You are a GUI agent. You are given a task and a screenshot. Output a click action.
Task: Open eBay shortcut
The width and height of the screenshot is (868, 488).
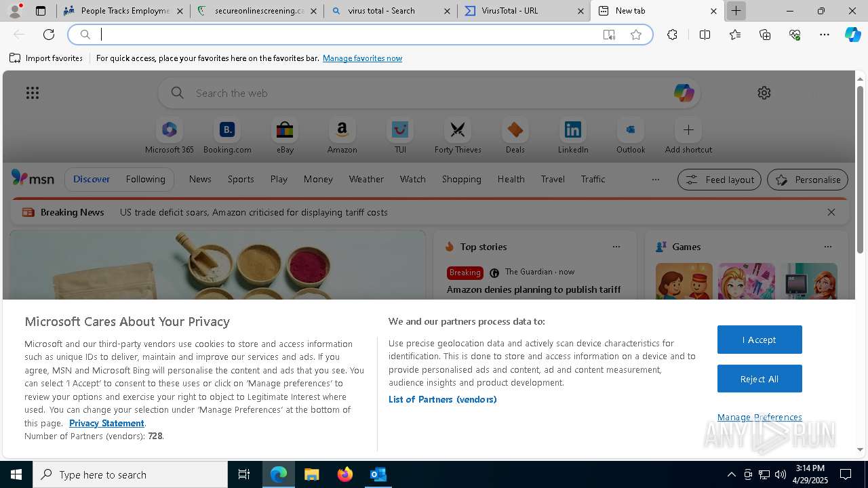pyautogui.click(x=285, y=136)
